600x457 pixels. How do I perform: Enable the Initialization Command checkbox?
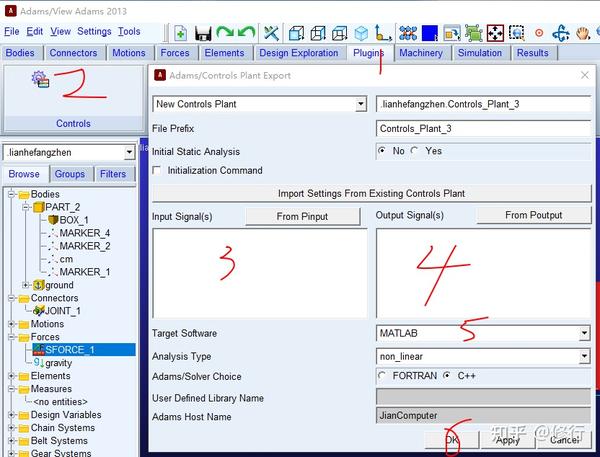(157, 170)
